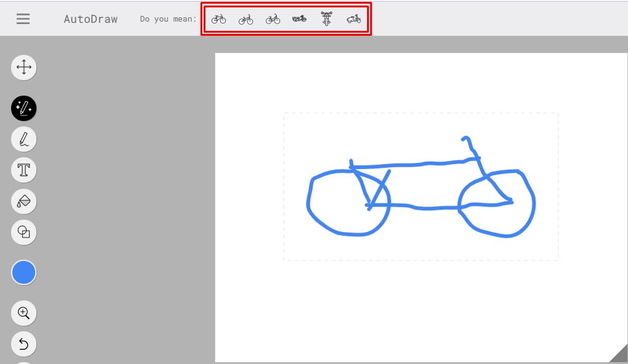Viewport: 628px width, 364px height.
Task: Select the Type text tool
Action: (23, 170)
